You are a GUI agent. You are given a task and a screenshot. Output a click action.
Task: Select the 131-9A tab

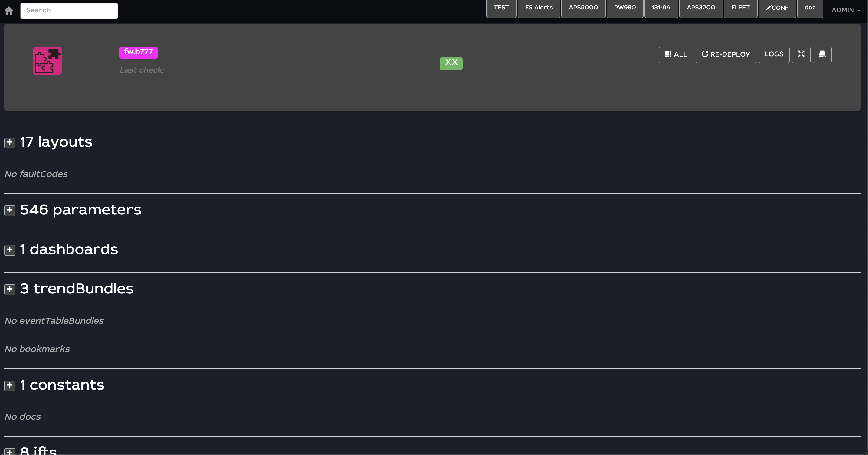(661, 8)
